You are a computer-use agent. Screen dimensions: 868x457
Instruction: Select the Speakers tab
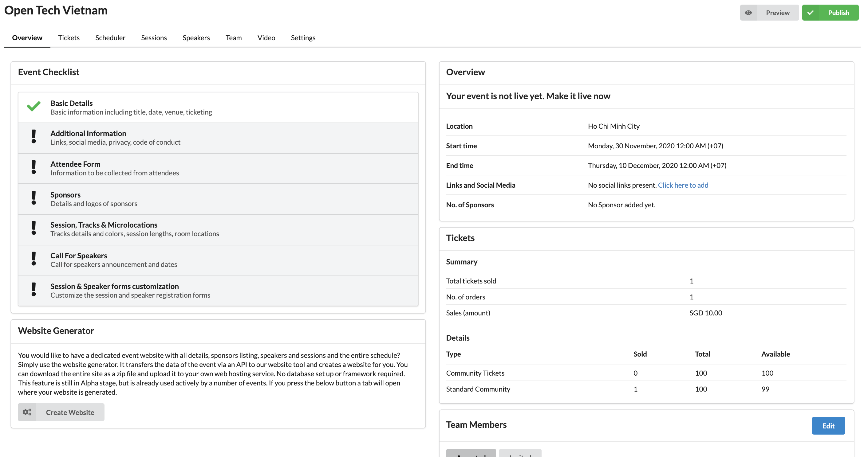196,38
